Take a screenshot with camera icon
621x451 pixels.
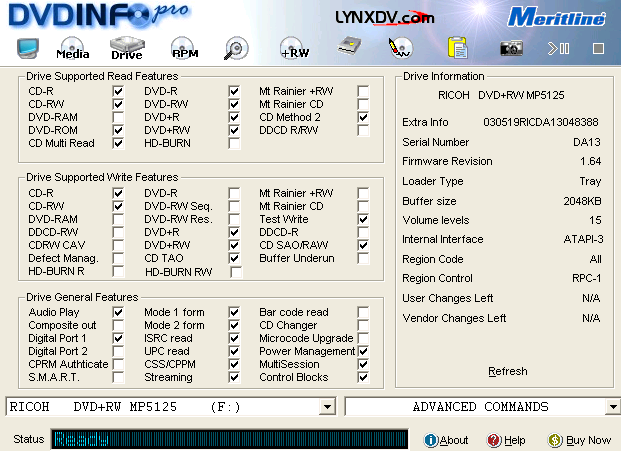tap(511, 48)
